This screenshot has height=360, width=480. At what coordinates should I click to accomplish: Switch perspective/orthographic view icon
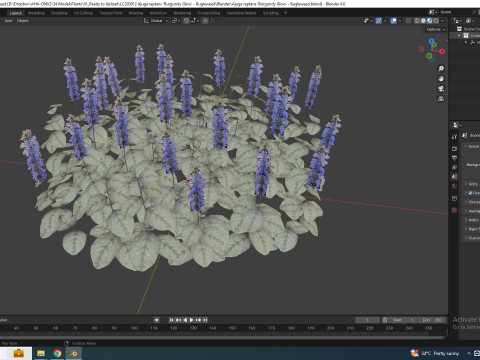441,99
